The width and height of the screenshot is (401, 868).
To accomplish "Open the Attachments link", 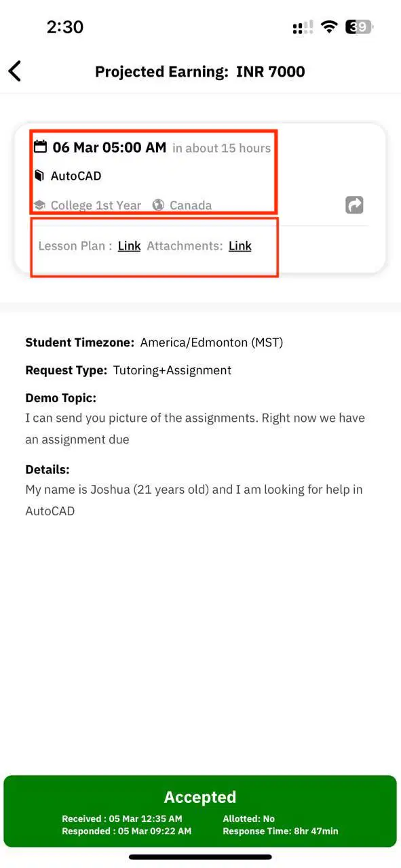I will coord(240,245).
